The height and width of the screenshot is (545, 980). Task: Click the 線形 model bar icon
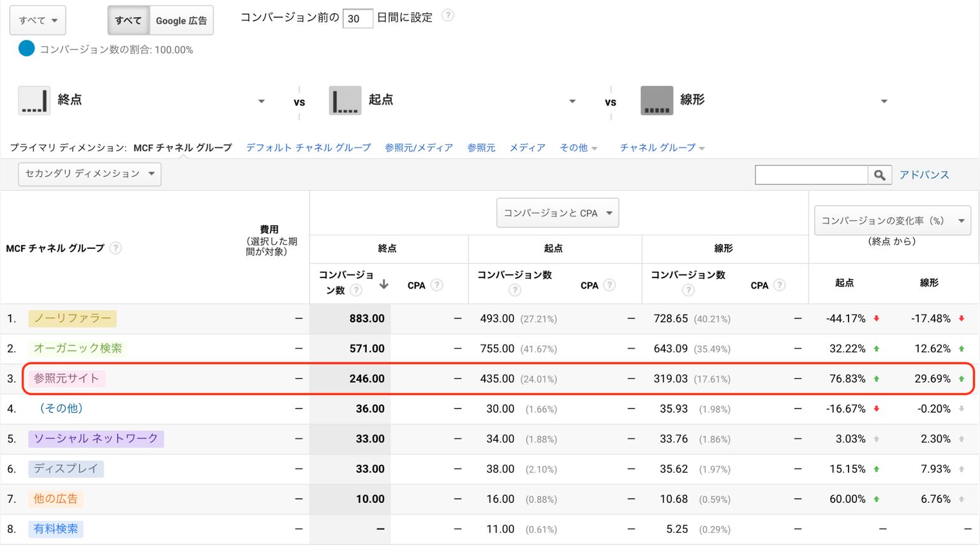click(657, 101)
